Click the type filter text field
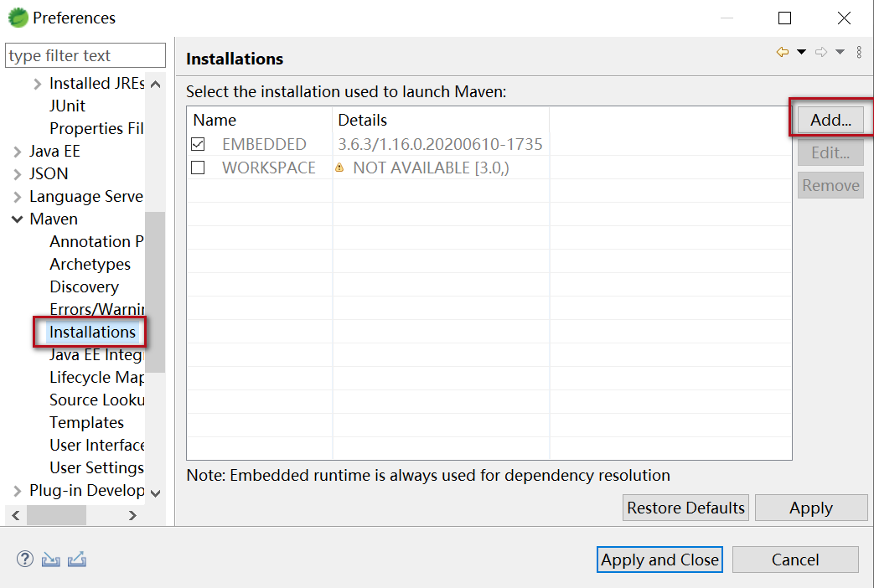 (x=85, y=56)
